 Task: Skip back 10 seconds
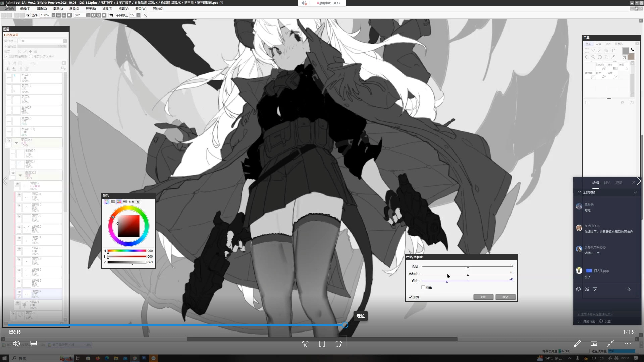point(305,344)
